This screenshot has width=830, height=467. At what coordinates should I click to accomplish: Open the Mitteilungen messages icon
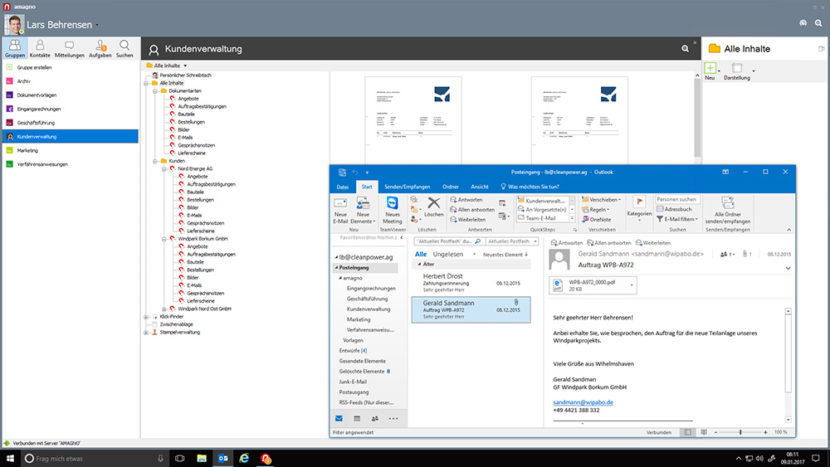[69, 48]
